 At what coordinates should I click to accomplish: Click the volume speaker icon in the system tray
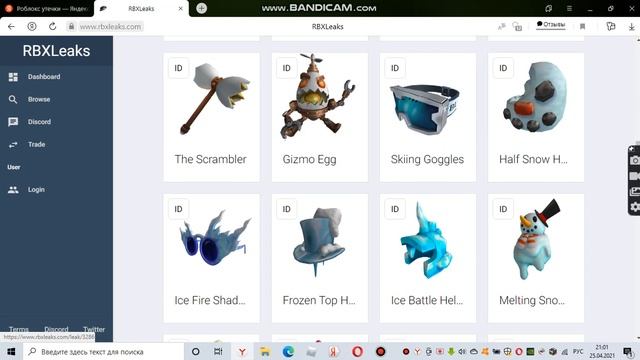point(462,351)
